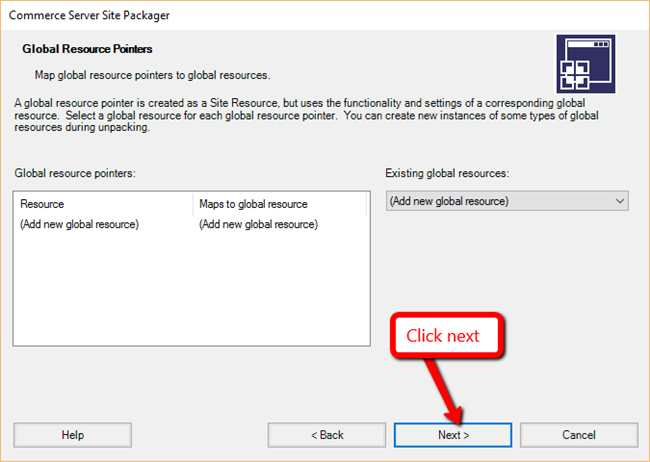Screen dimensions: 650x462
Task: Click the Global Resource Pointers heading
Action: coord(87,49)
